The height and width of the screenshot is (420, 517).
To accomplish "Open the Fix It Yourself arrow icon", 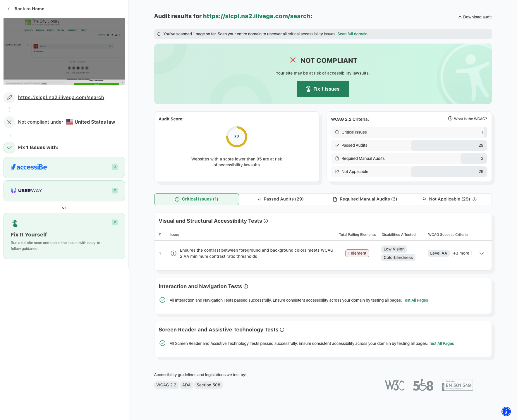I will coord(115,222).
